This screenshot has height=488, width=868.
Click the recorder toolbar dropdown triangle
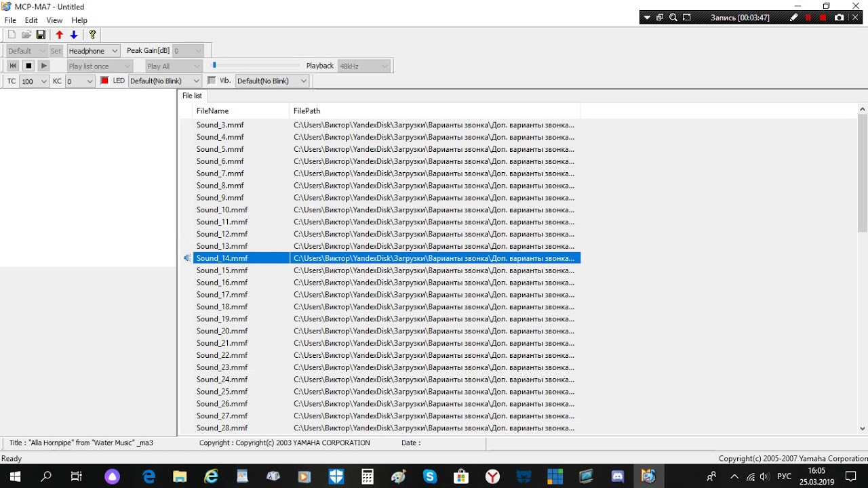pos(648,18)
